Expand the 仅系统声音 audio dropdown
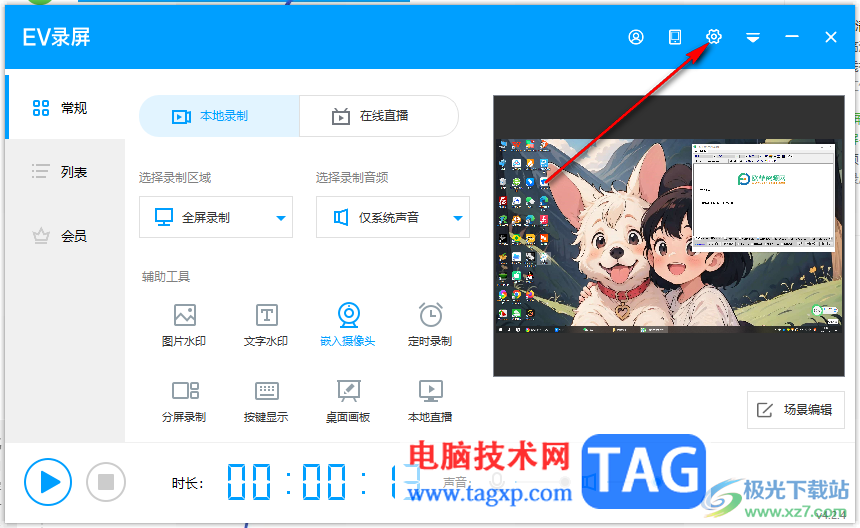This screenshot has width=860, height=528. (x=393, y=217)
